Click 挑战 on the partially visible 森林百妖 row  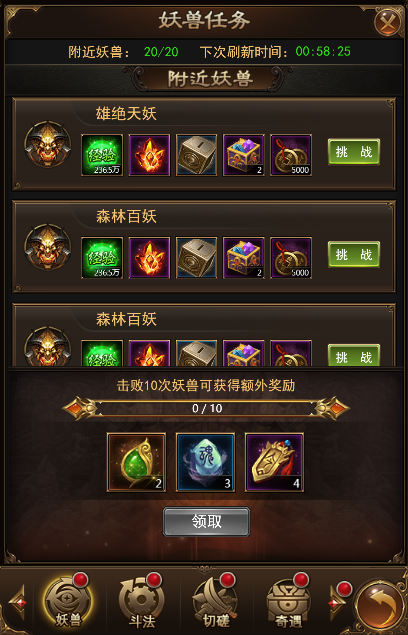pyautogui.click(x=354, y=356)
